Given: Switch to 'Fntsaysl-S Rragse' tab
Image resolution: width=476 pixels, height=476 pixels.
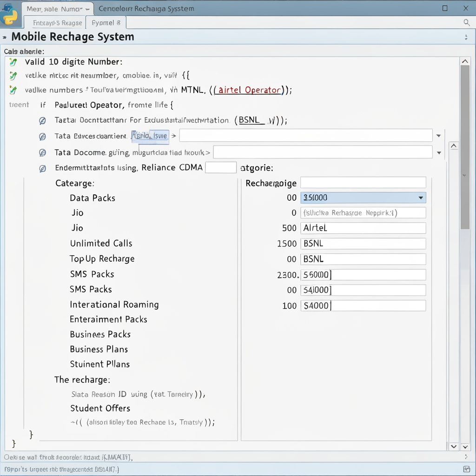Looking at the screenshot, I should tap(57, 23).
